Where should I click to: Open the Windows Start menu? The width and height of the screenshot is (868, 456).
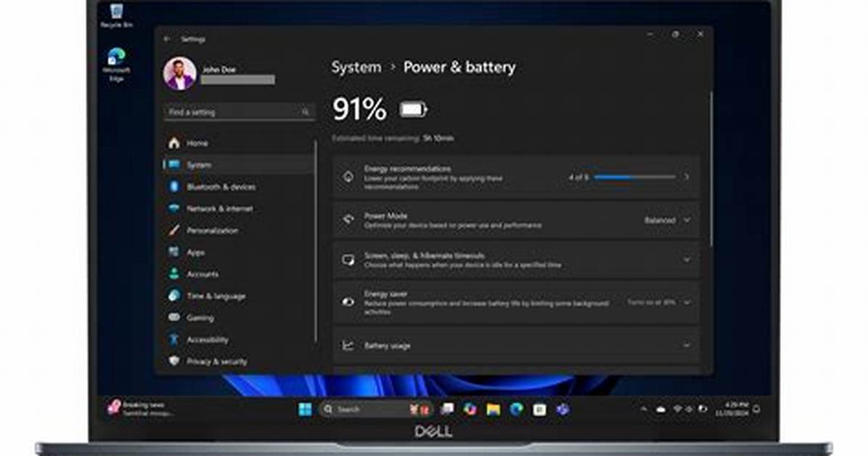point(305,410)
